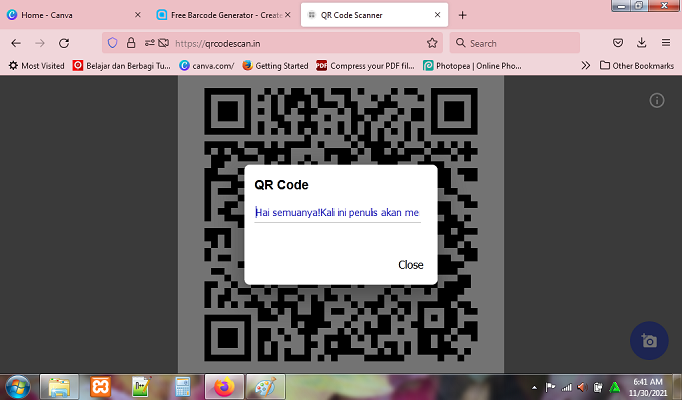
Task: Switch to the Home - Canva tab
Action: click(75, 15)
